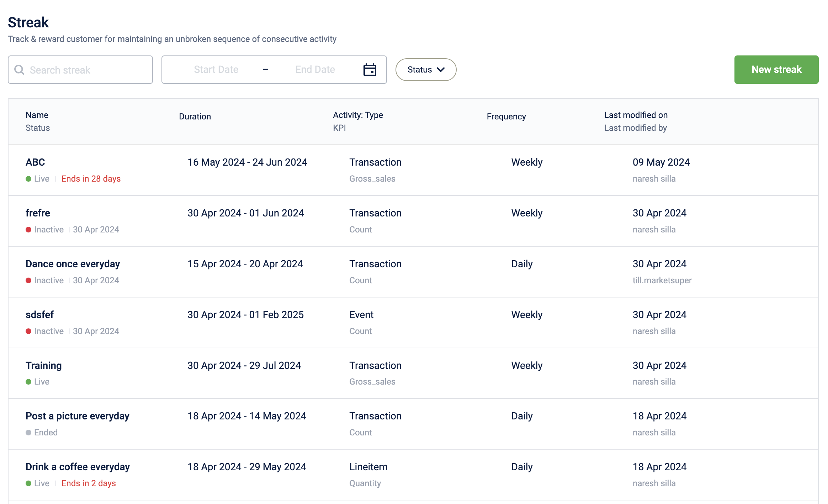The height and width of the screenshot is (504, 828).
Task: Click the Frequency column header
Action: point(506,117)
